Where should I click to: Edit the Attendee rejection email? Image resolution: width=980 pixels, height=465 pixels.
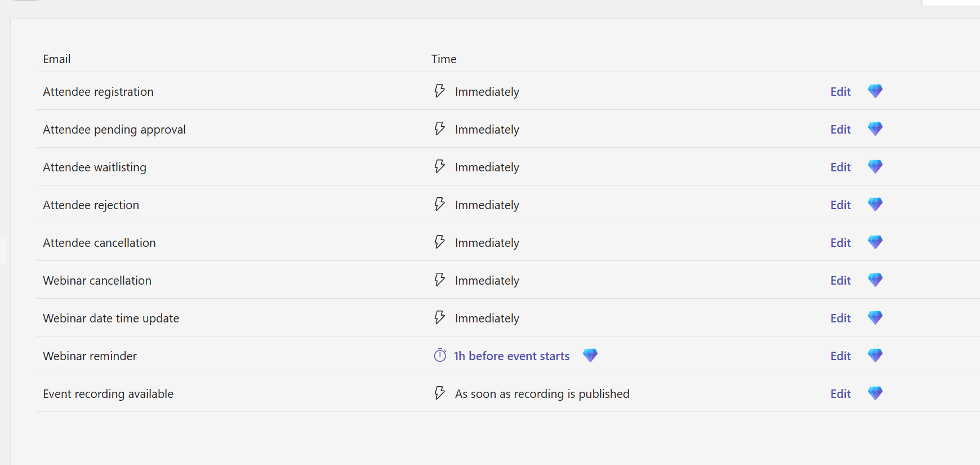tap(840, 205)
